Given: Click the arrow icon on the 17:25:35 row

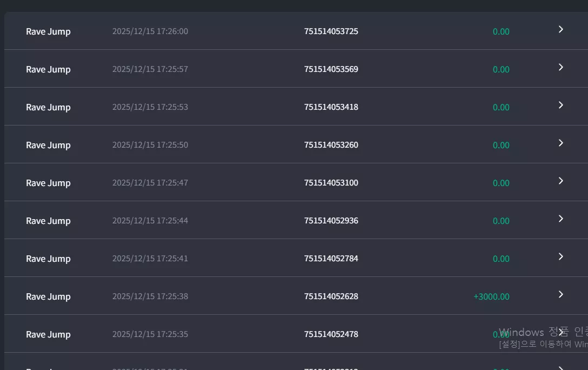Looking at the screenshot, I should point(560,332).
